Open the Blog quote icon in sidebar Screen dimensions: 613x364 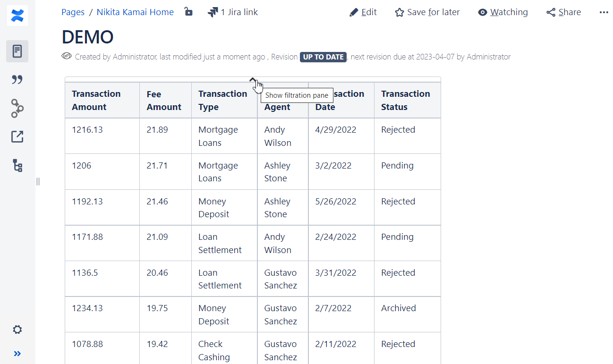(17, 80)
